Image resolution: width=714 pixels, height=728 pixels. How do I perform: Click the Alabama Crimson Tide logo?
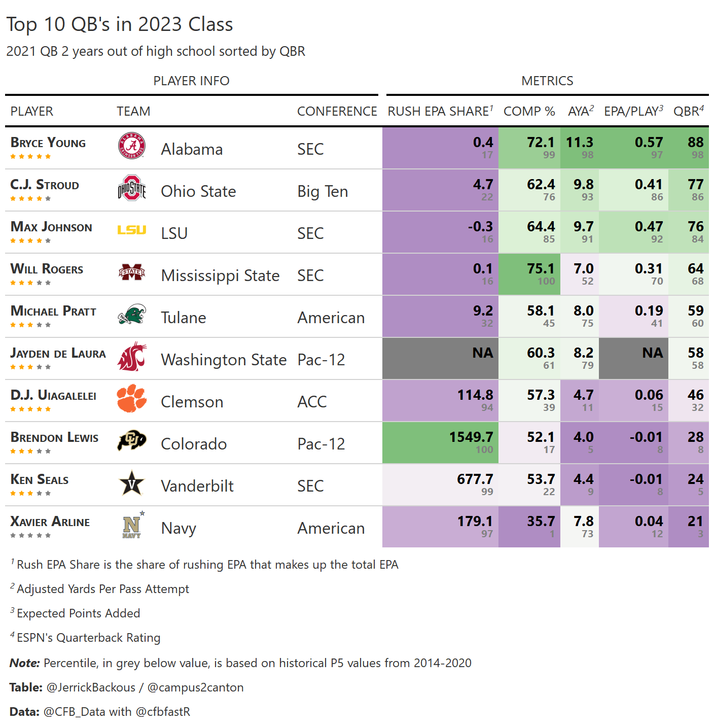(132, 146)
